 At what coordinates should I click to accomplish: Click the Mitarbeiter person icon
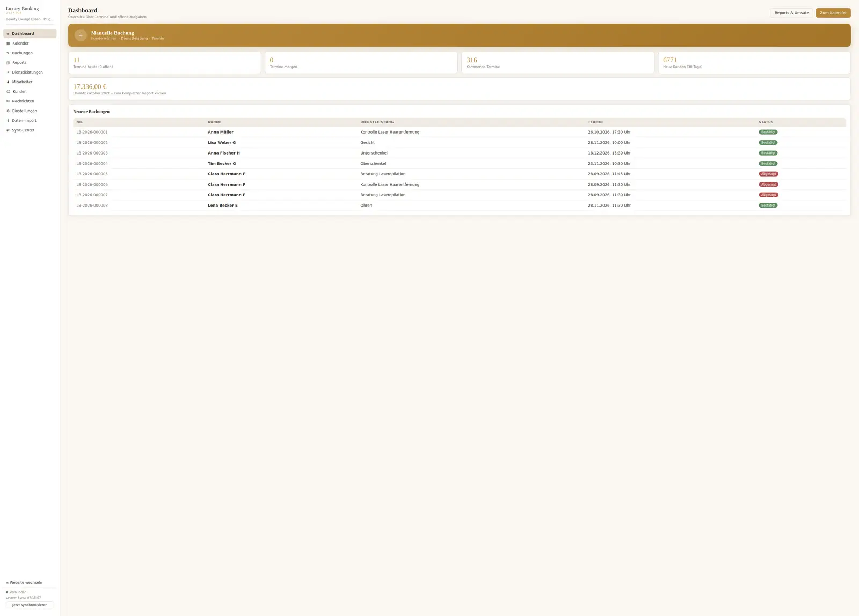pos(8,82)
